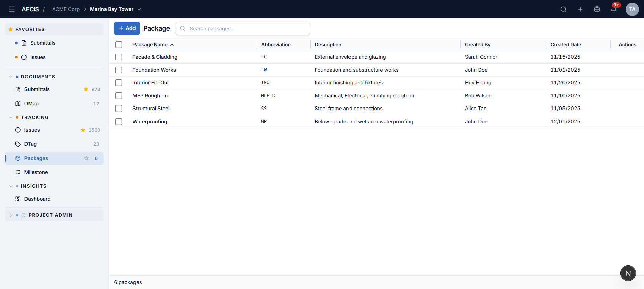
Task: Click the Issues icon under Tracking
Action: (x=18, y=130)
